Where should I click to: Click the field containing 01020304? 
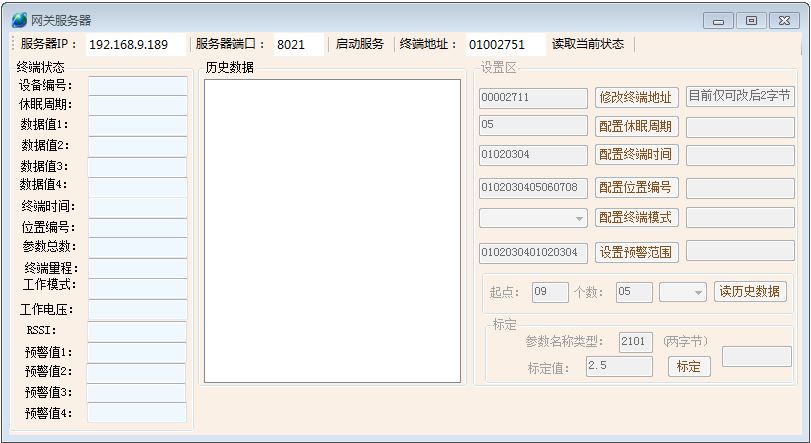pyautogui.click(x=533, y=155)
